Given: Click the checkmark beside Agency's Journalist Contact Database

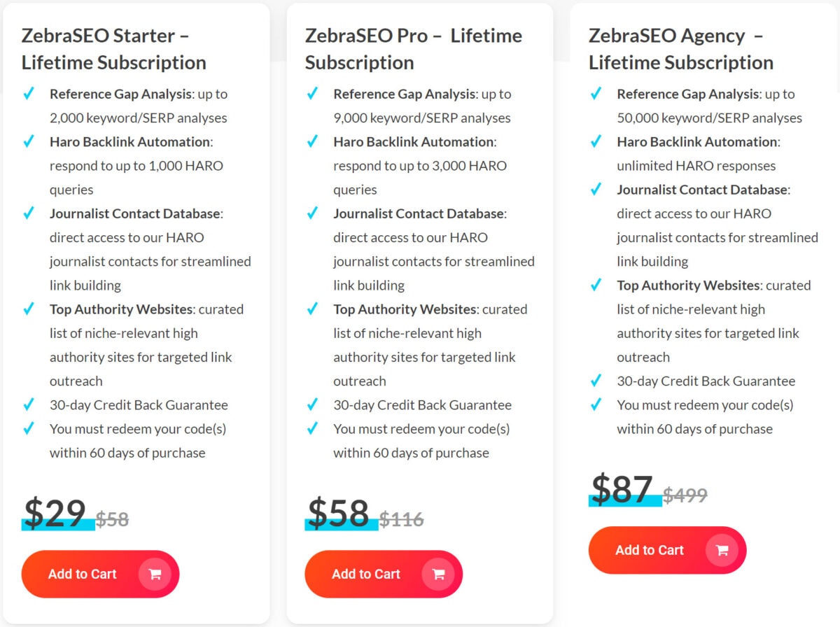Looking at the screenshot, I should (x=596, y=190).
